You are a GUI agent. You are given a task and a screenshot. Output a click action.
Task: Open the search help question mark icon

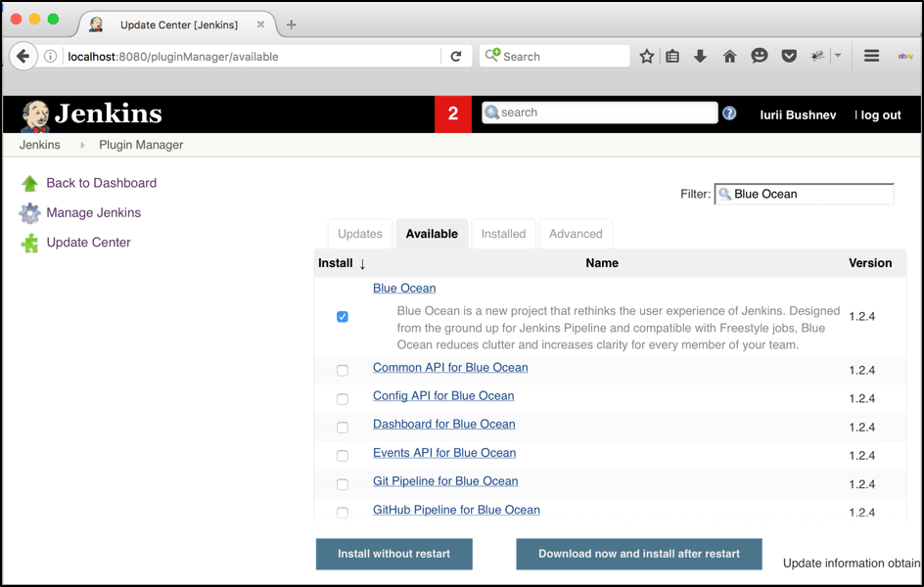click(x=729, y=113)
